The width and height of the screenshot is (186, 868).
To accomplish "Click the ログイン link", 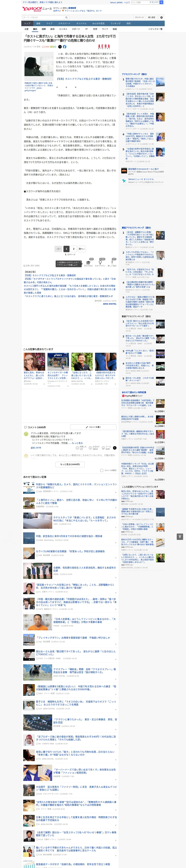I will (x=57, y=11).
